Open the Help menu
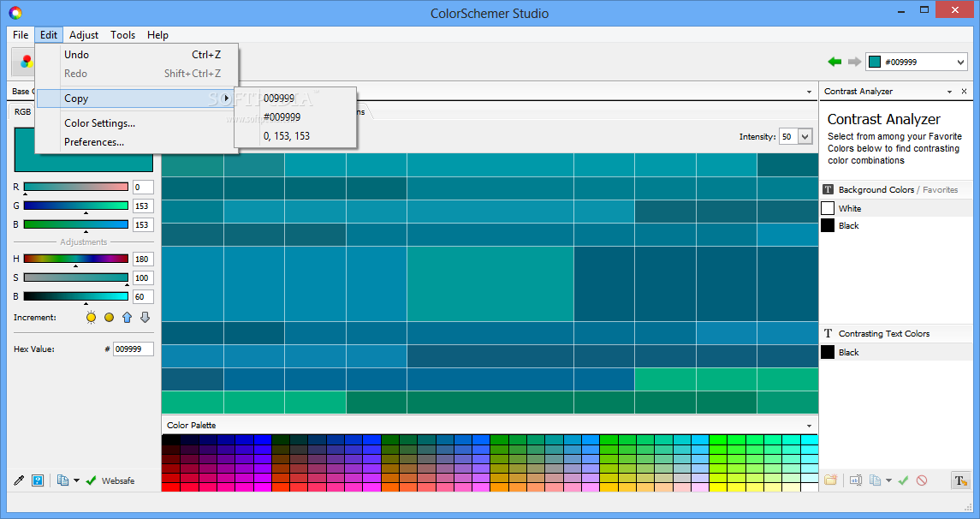Image resolution: width=980 pixels, height=519 pixels. click(x=157, y=35)
